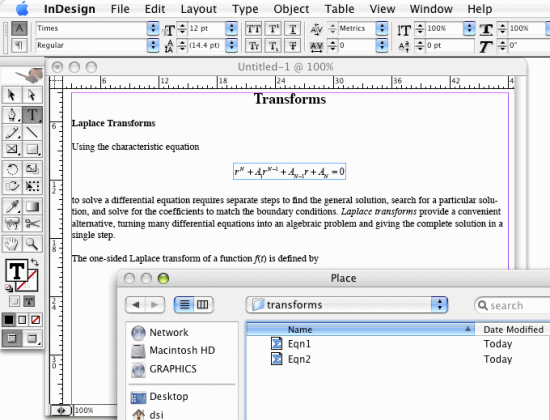Open the Layout menu

click(x=199, y=9)
